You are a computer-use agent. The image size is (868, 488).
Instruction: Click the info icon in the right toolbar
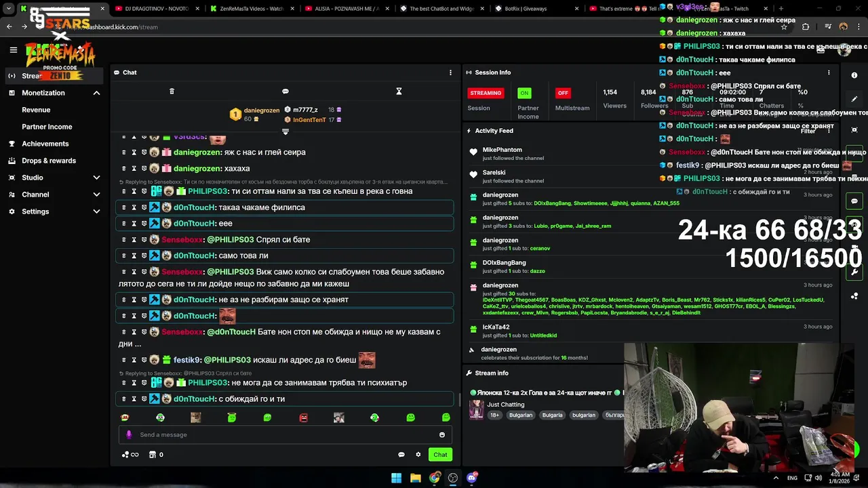pyautogui.click(x=854, y=75)
